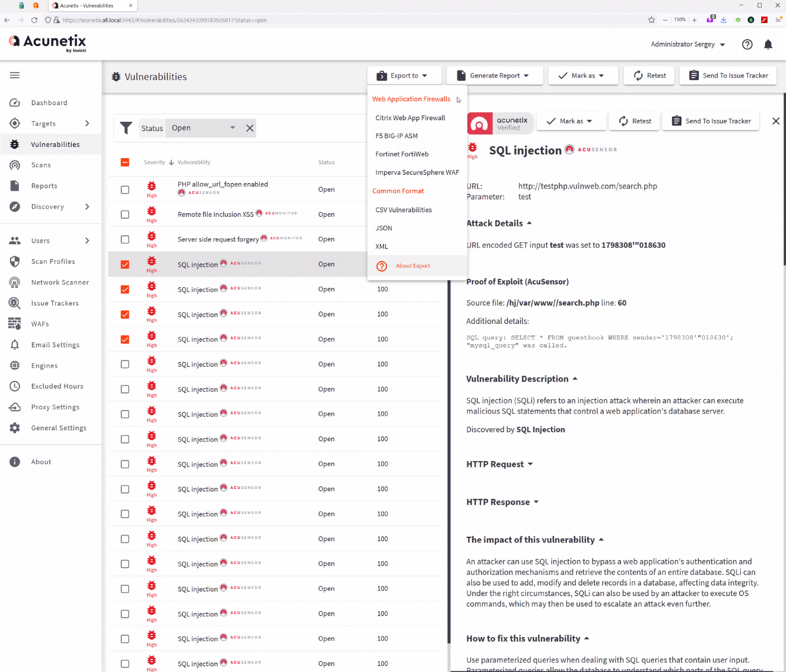Uncheck the selected highlighted SQL injection row
The image size is (786, 672).
(x=125, y=264)
